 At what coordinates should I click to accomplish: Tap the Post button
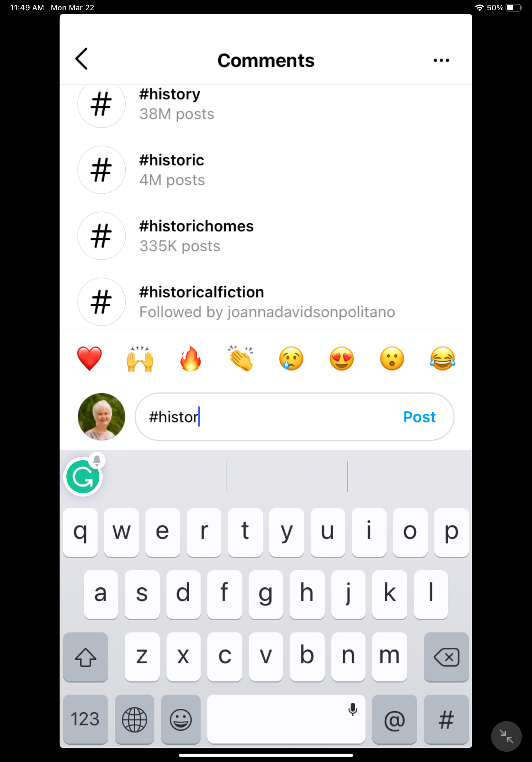tap(419, 417)
